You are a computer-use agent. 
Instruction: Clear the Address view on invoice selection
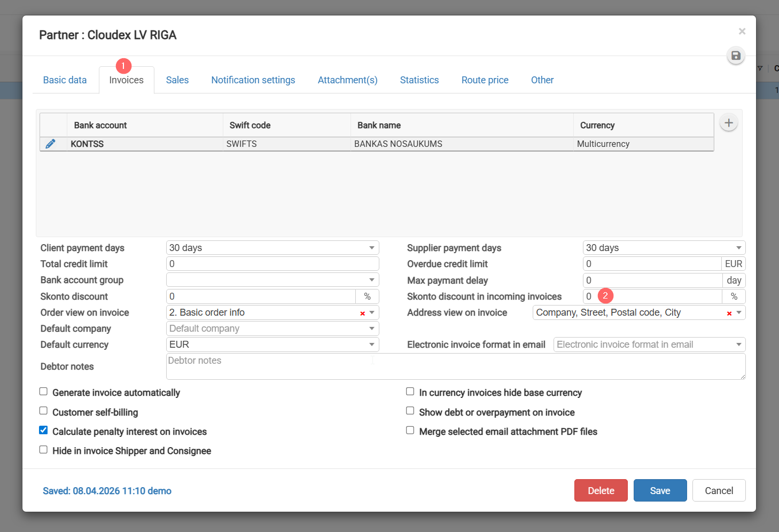pos(729,314)
